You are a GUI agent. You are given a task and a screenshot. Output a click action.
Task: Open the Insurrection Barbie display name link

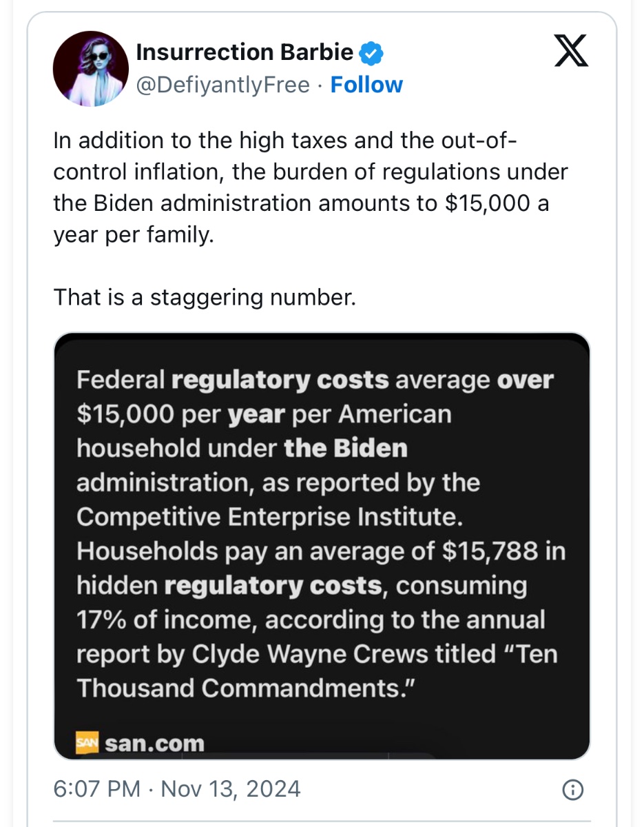coord(245,52)
